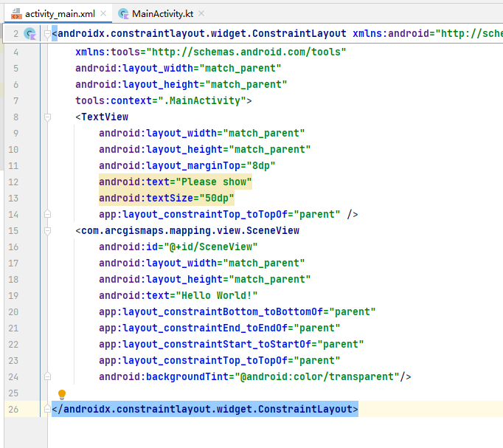This screenshot has width=503, height=448.
Task: Click the "Hello World!" text value
Action: 217,295
